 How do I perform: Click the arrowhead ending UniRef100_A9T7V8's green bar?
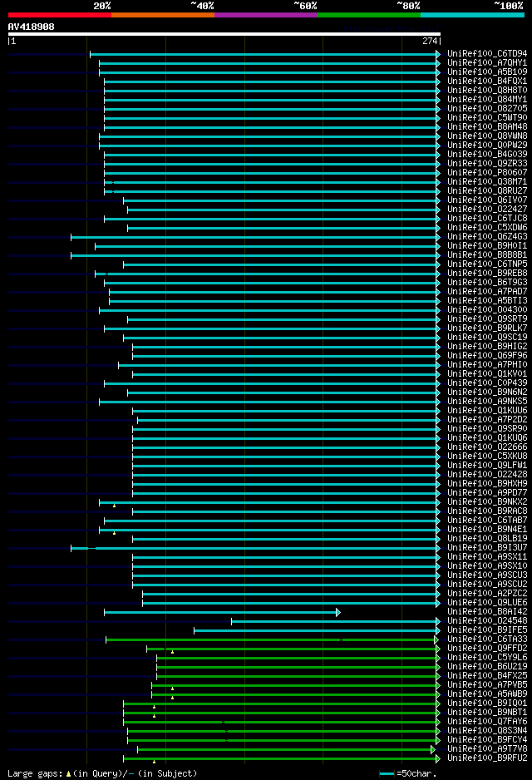click(433, 749)
